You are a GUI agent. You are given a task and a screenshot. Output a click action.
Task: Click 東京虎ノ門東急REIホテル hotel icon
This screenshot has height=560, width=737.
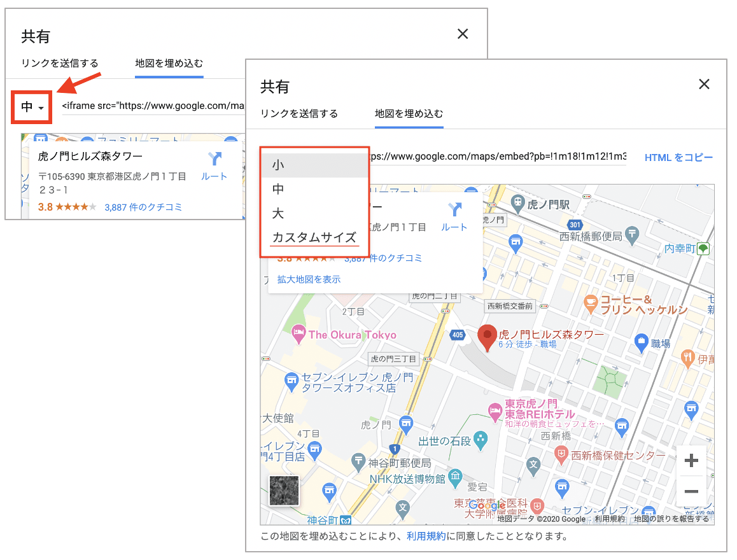tap(495, 412)
